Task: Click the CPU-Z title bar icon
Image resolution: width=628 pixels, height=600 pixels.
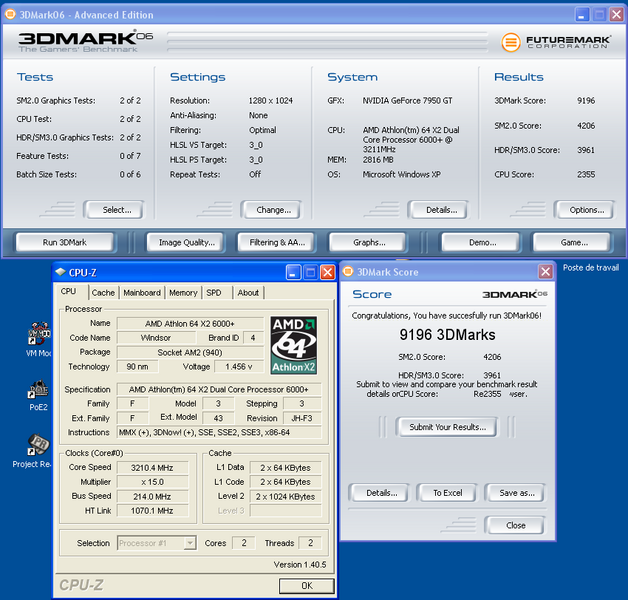Action: pyautogui.click(x=60, y=272)
